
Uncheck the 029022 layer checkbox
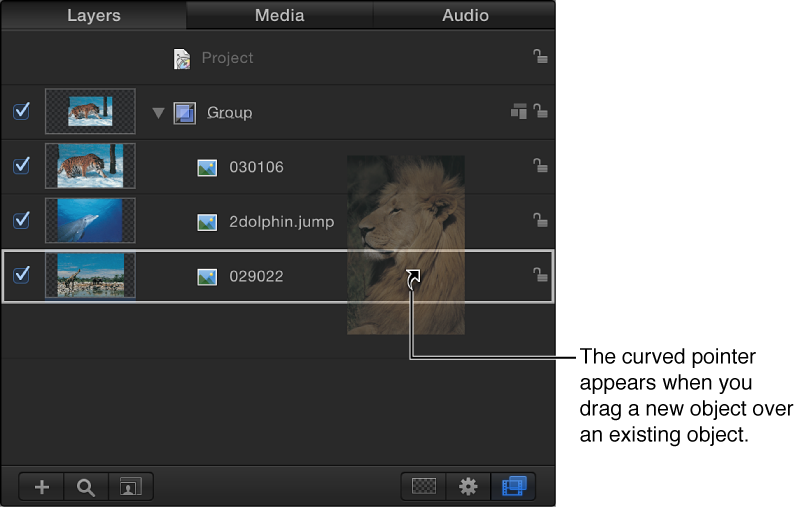click(21, 274)
